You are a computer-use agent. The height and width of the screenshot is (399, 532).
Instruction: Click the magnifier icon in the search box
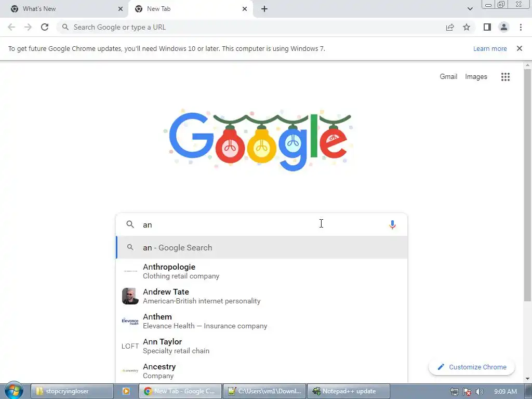[x=130, y=224]
